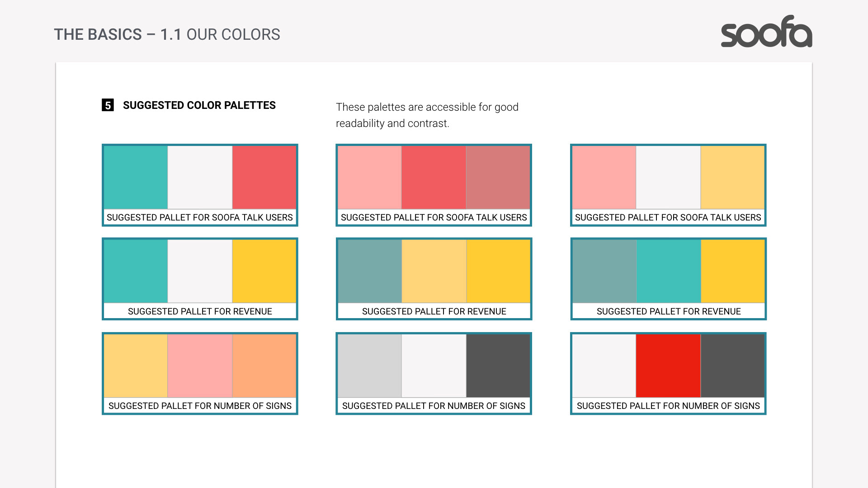The height and width of the screenshot is (488, 868).
Task: Click the Suggested Color Palettes heading
Action: [x=199, y=105]
